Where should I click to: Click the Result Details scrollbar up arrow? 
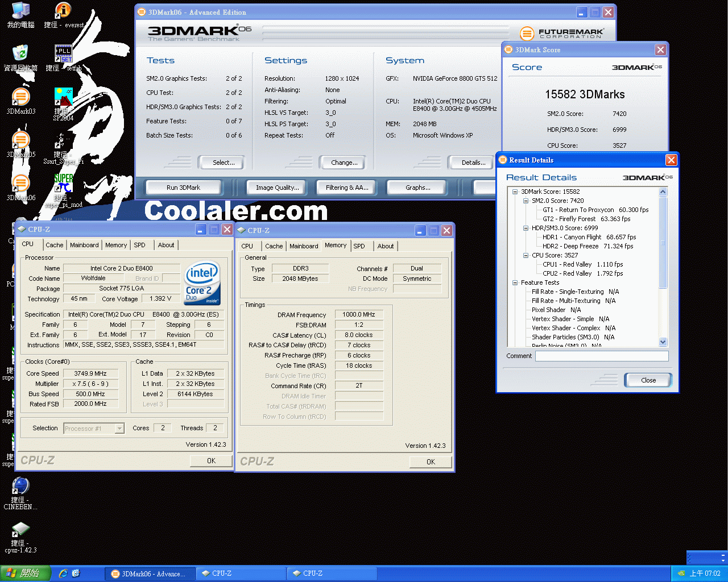point(663,192)
